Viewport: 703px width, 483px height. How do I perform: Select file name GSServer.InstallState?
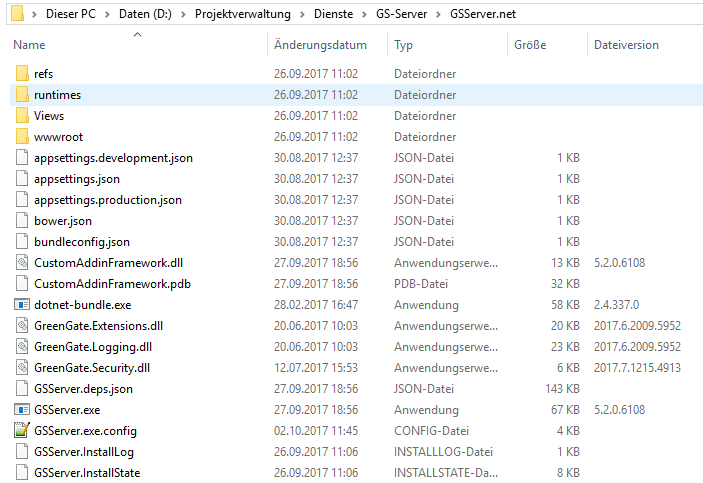click(x=87, y=473)
